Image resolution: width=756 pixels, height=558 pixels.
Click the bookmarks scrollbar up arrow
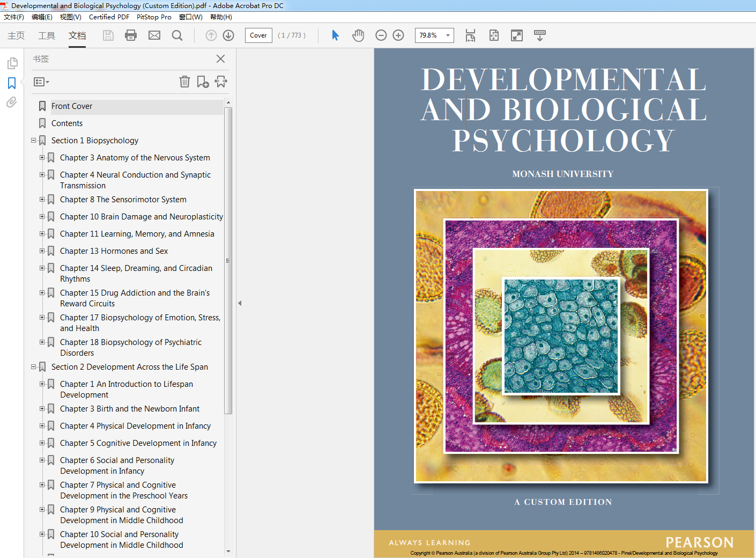[228, 102]
